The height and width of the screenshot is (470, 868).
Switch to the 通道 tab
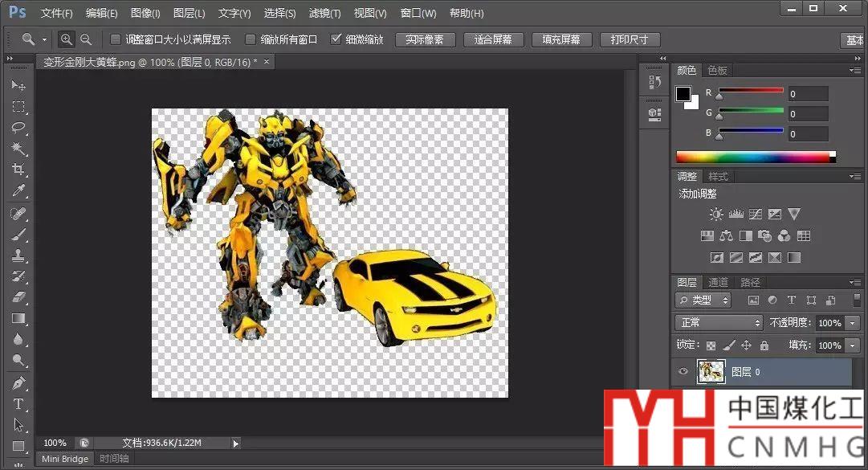[x=718, y=282]
